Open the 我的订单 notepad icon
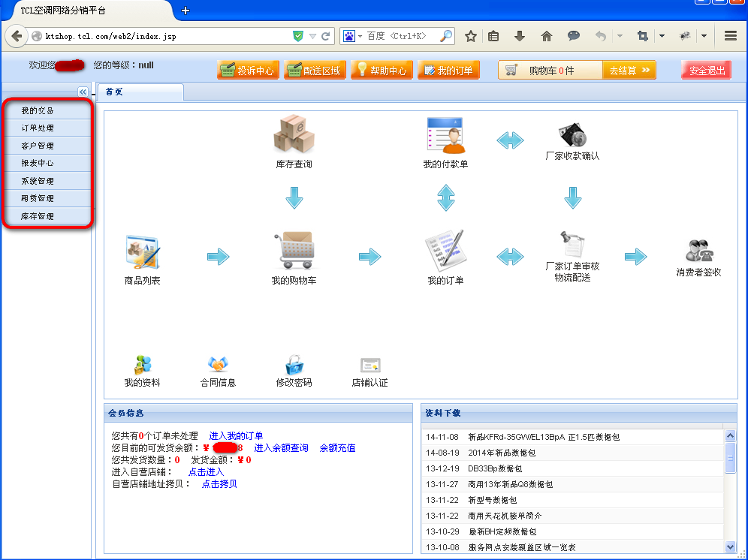 click(445, 251)
